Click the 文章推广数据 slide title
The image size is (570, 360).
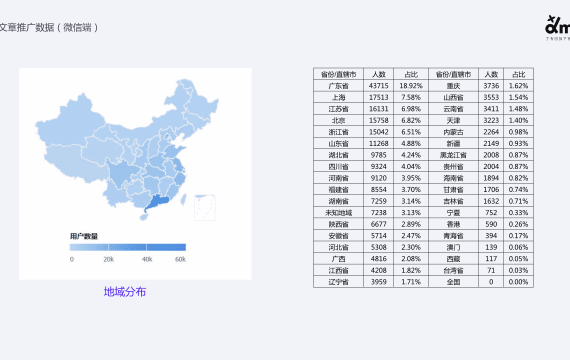pyautogui.click(x=27, y=27)
